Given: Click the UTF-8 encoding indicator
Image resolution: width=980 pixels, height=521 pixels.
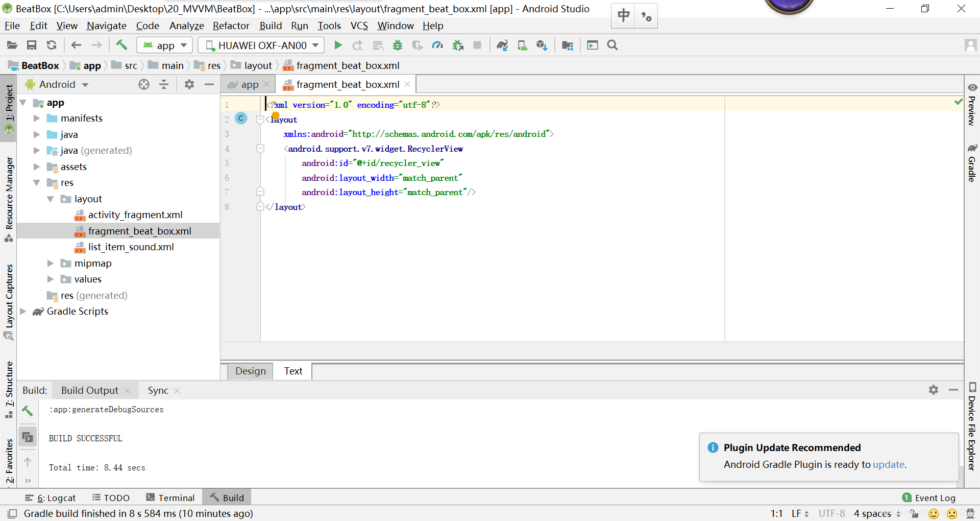Looking at the screenshot, I should point(831,513).
